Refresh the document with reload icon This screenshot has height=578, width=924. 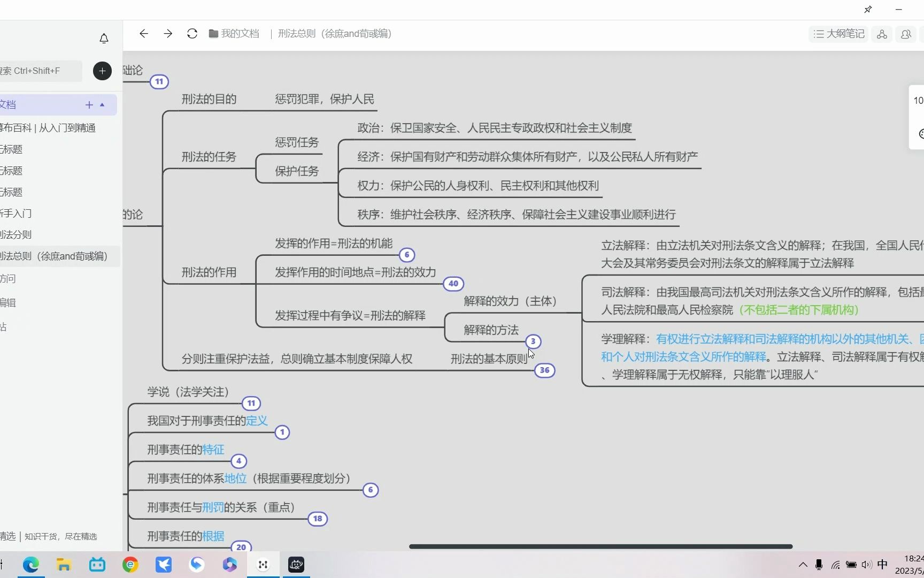pyautogui.click(x=192, y=34)
